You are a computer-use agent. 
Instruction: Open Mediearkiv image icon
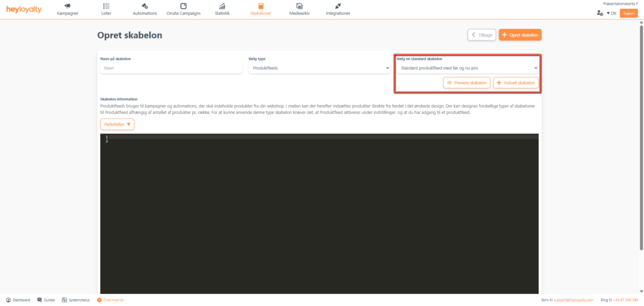299,6
